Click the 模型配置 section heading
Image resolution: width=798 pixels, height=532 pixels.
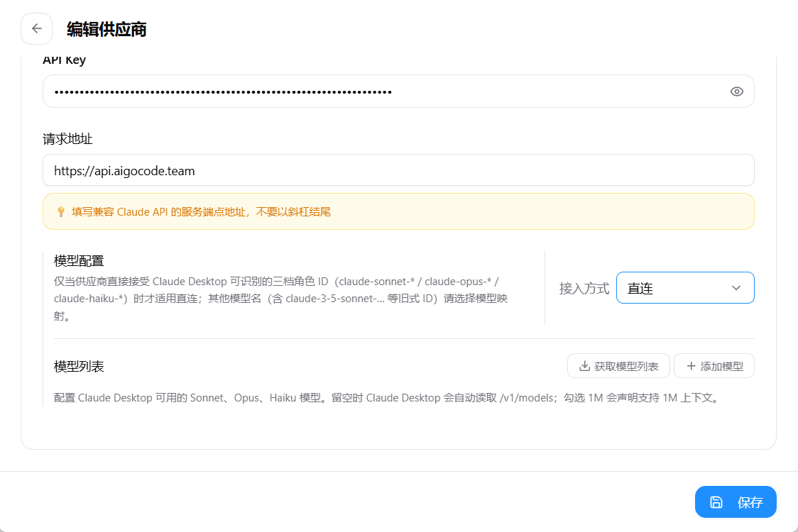79,261
